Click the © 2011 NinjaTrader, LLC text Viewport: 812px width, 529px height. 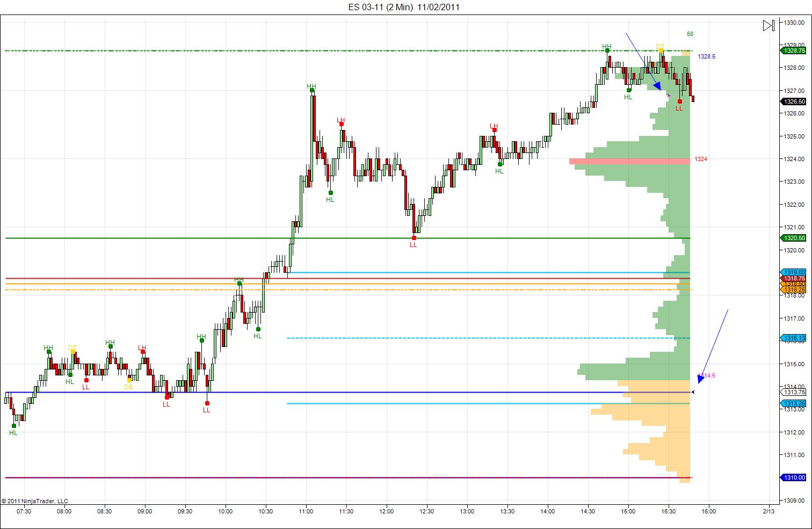tap(35, 501)
